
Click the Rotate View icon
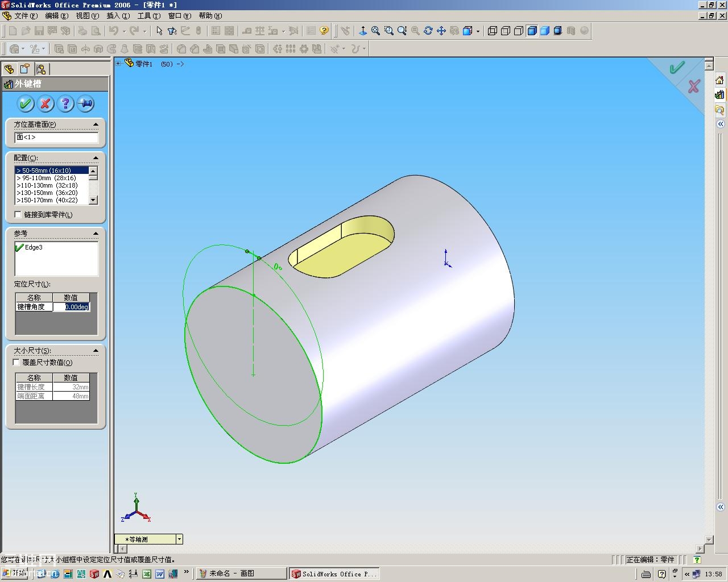428,31
